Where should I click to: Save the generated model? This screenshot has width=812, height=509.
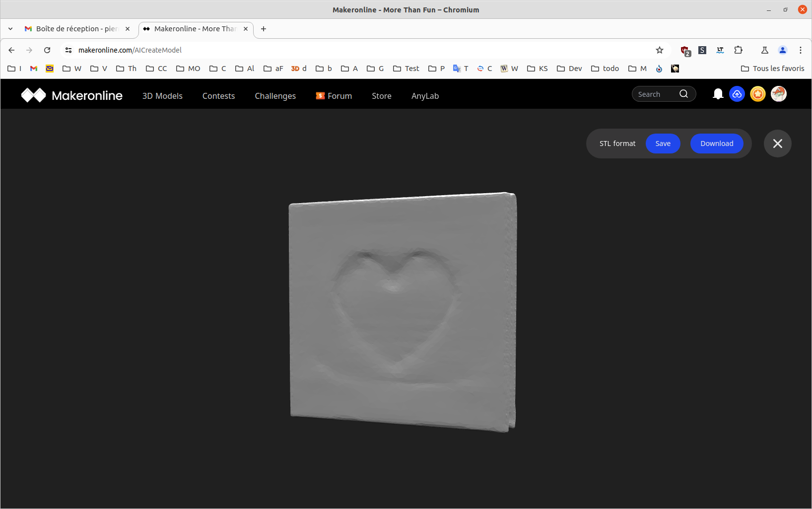pyautogui.click(x=663, y=144)
